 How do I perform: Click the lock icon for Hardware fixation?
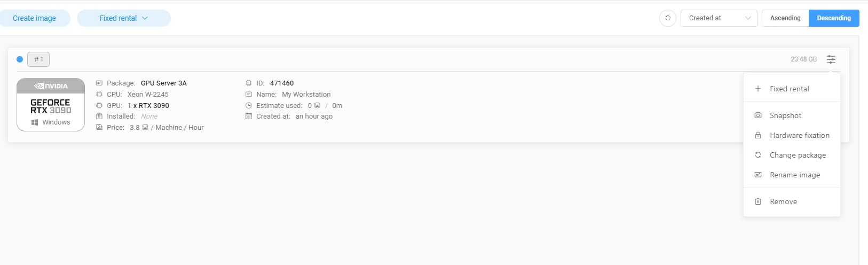tap(758, 135)
